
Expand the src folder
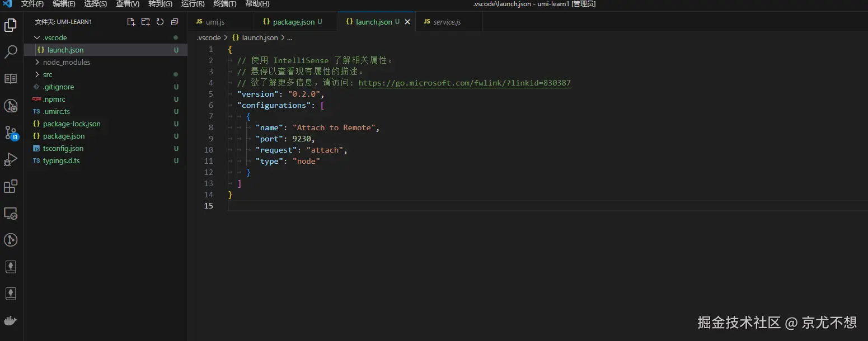point(37,74)
